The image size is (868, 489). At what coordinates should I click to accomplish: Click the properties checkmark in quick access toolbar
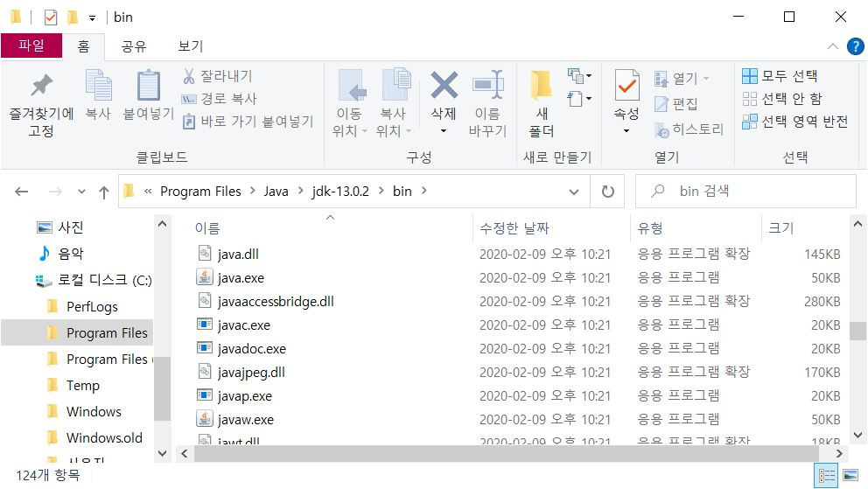click(51, 17)
